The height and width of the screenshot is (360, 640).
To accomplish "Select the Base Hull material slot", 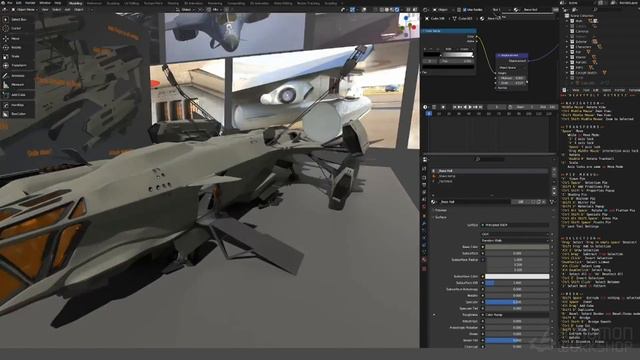I will [490, 171].
